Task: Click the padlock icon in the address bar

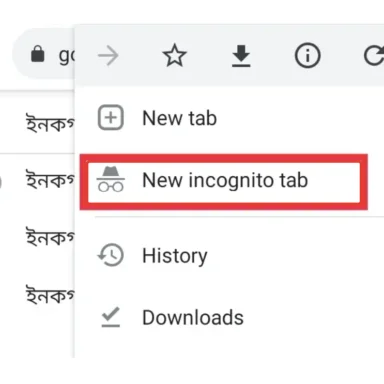Action: point(38,54)
